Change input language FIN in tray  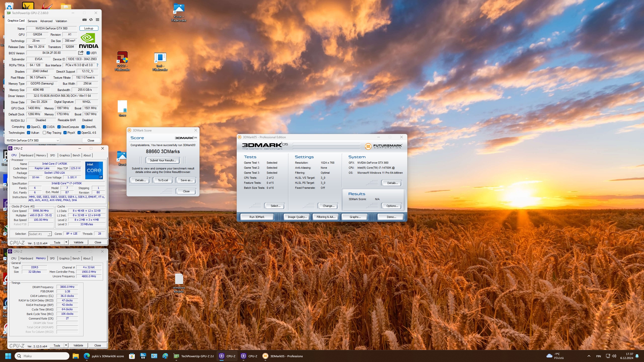tap(598, 356)
